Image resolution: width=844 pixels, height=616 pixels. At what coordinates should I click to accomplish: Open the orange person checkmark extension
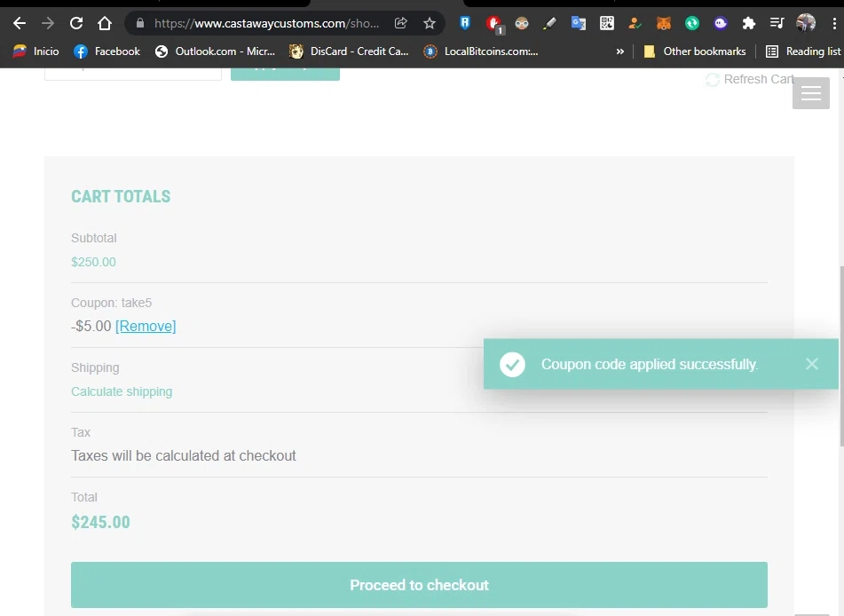[x=635, y=23]
